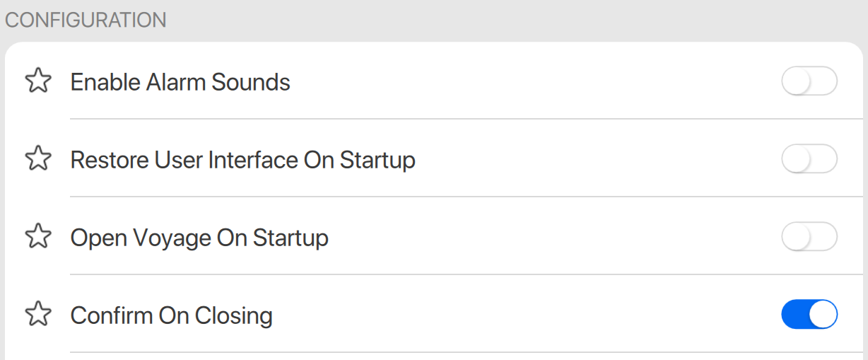Favorite the Restore User Interface On Startup option
Image resolution: width=868 pixels, height=360 pixels.
pos(38,159)
